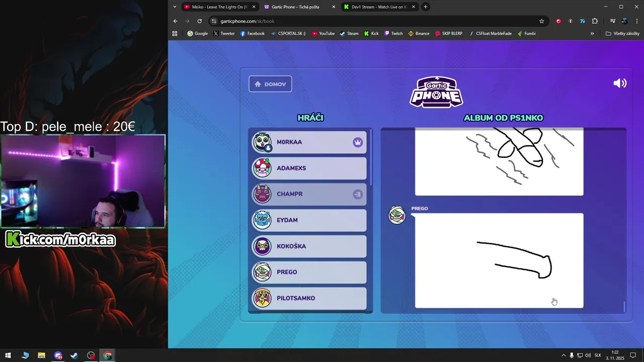The height and width of the screenshot is (362, 644).
Task: Open the Windows Start menu
Action: pos(8,355)
